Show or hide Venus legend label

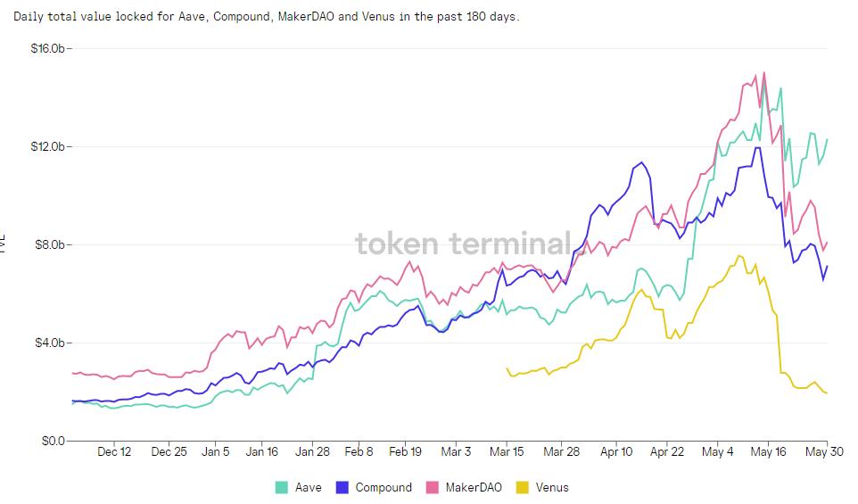point(550,487)
